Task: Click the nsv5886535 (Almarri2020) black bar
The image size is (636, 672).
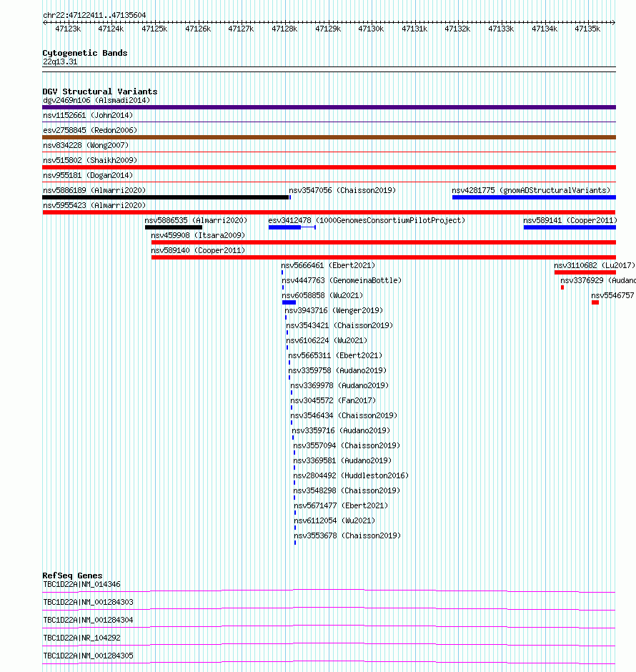Action: coord(174,227)
